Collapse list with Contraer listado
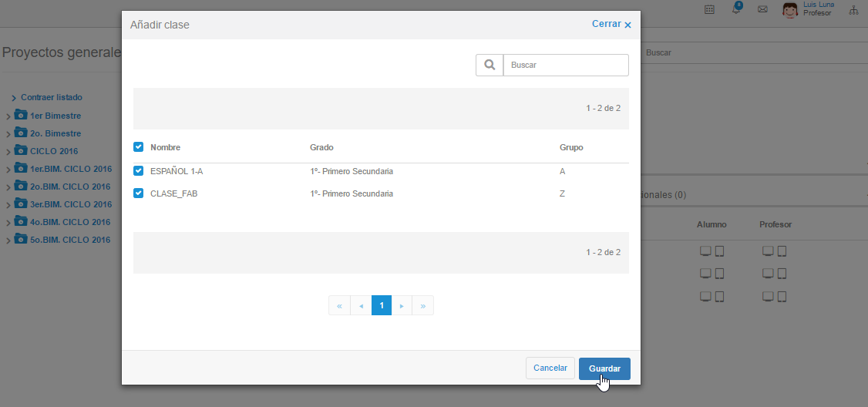The width and height of the screenshot is (868, 407). 51,98
